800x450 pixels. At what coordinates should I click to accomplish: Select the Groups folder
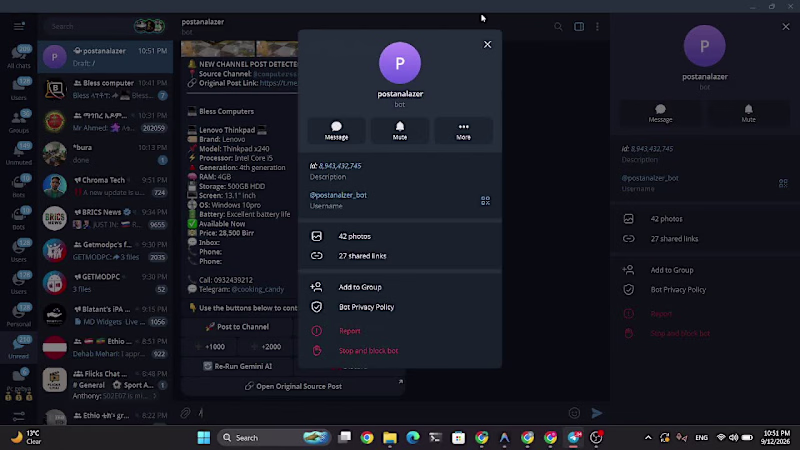(x=19, y=121)
